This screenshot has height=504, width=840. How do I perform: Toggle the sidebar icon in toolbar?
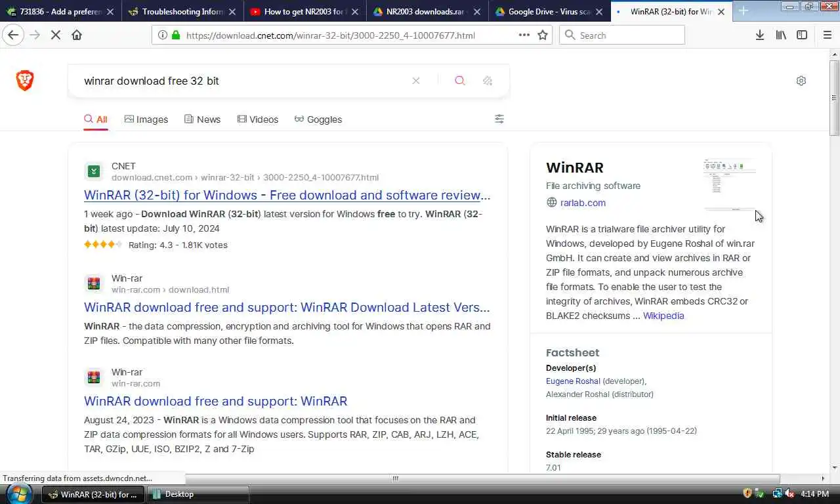pyautogui.click(x=802, y=35)
